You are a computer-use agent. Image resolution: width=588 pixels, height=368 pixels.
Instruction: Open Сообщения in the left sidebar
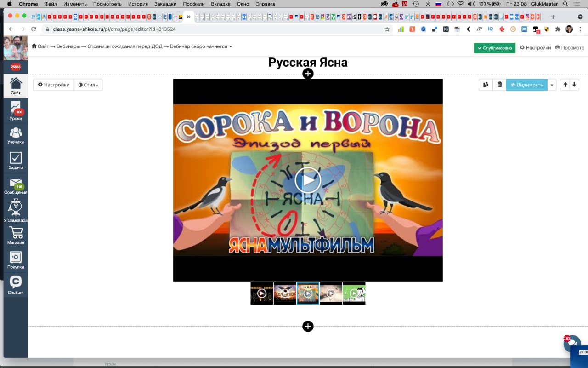(x=16, y=186)
